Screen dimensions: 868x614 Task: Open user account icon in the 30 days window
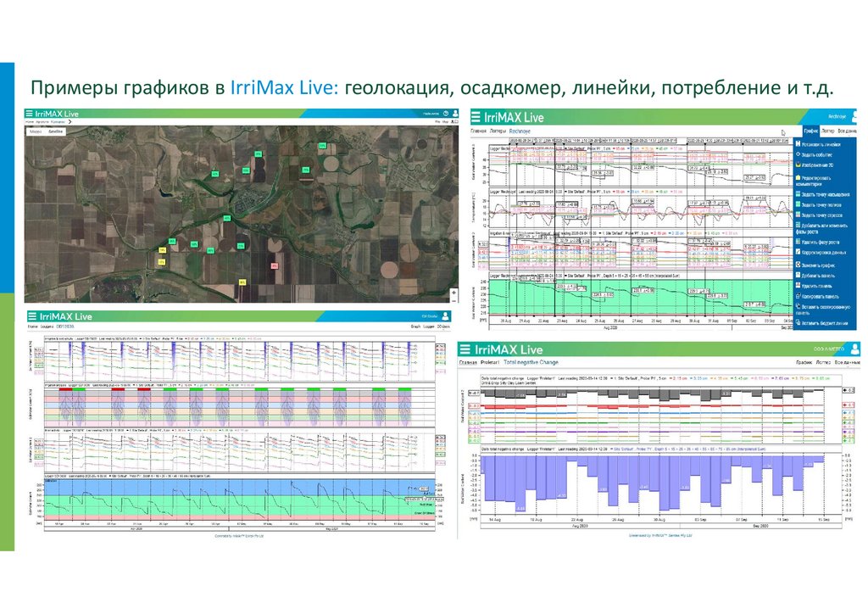[446, 316]
